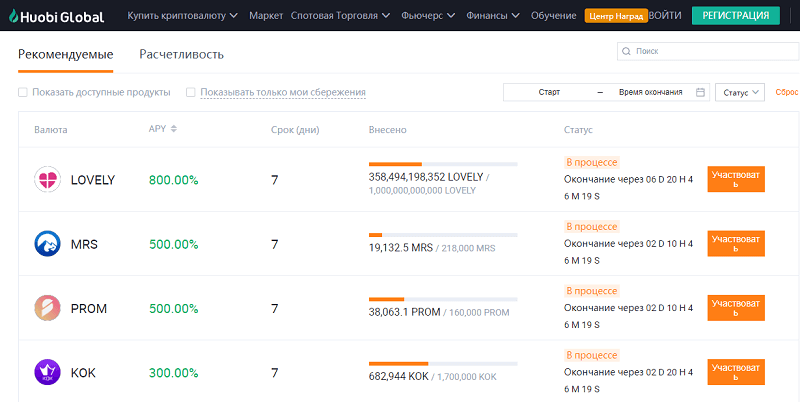Click the 'Статус' column header
Image resolution: width=800 pixels, height=402 pixels.
click(x=578, y=130)
